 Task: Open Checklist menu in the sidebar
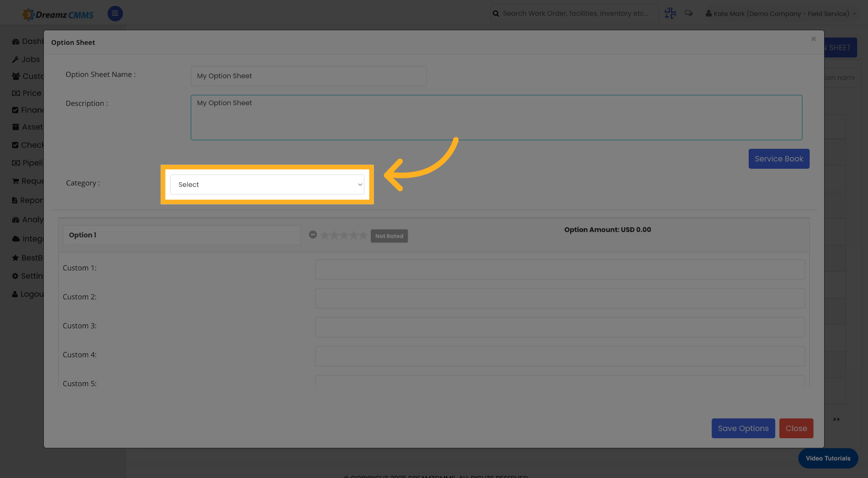[x=28, y=145]
